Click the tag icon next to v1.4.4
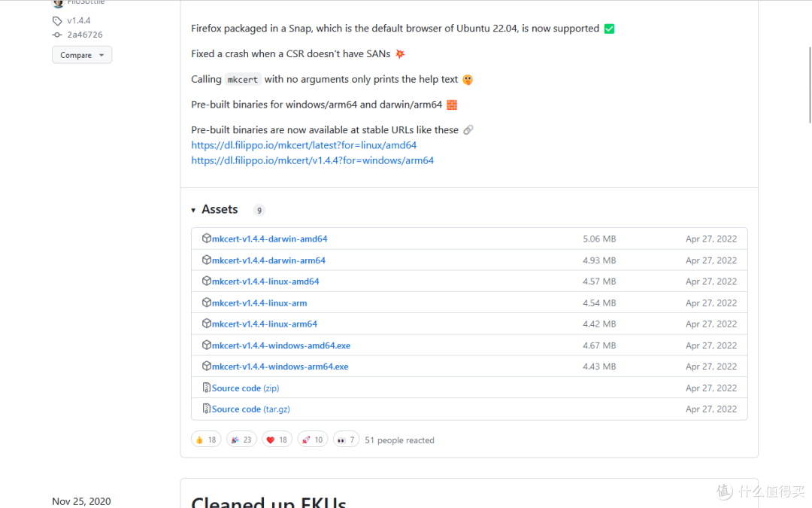812x508 pixels. coord(57,21)
